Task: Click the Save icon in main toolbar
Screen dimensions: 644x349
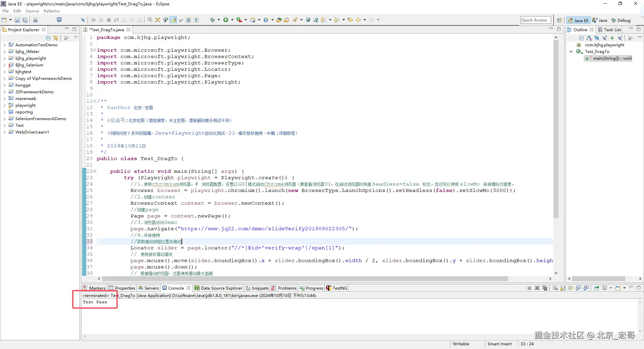Action: click(x=17, y=20)
